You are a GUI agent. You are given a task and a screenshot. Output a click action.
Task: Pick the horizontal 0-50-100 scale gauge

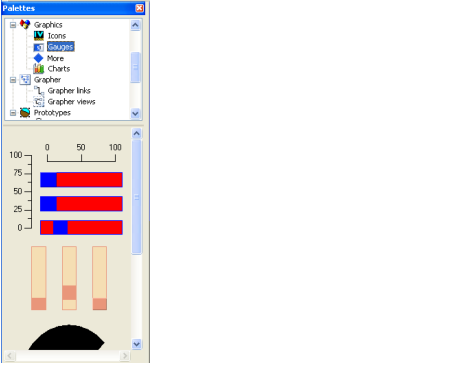point(82,153)
